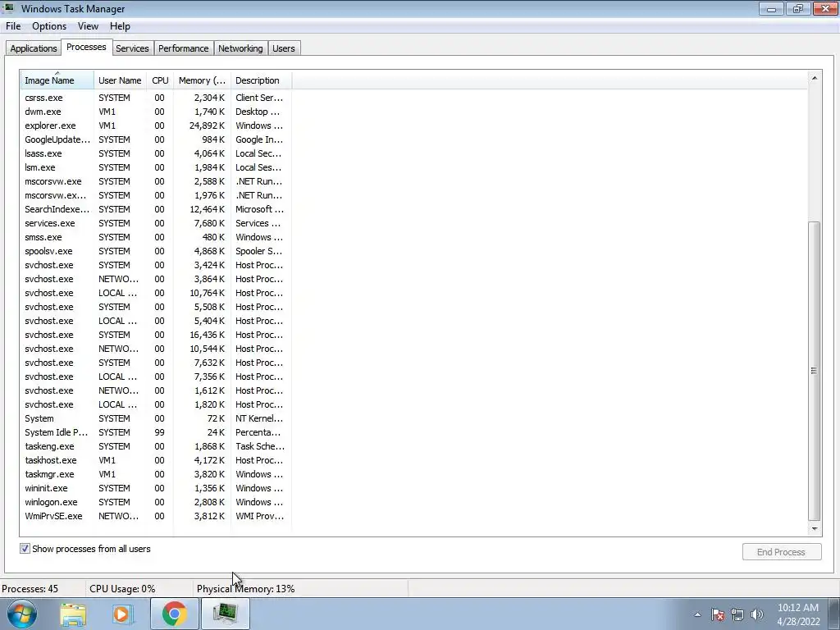This screenshot has height=630, width=840.
Task: Select the WmiPrvSE.exe process
Action: tap(155, 516)
